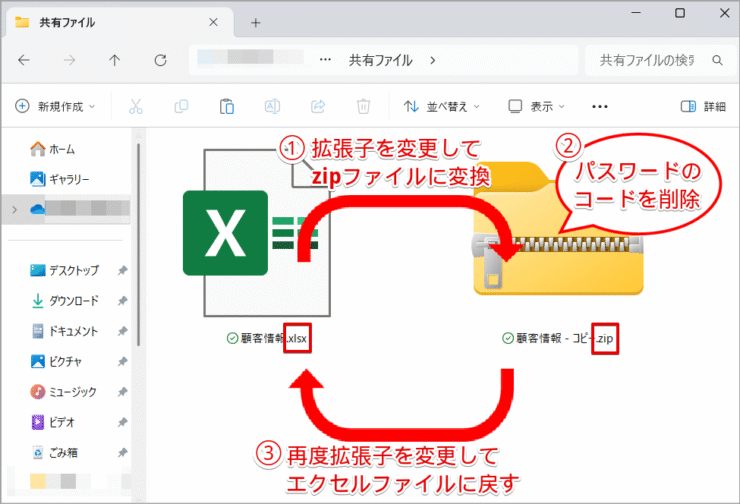
Task: Toggle the 詳細 details pane
Action: (x=703, y=107)
